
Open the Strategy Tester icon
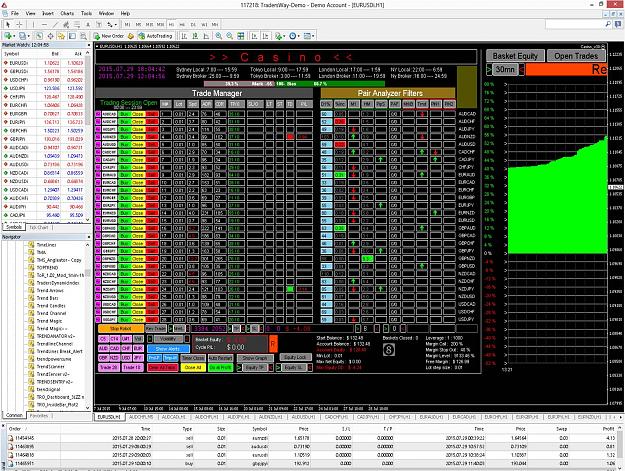click(x=83, y=36)
